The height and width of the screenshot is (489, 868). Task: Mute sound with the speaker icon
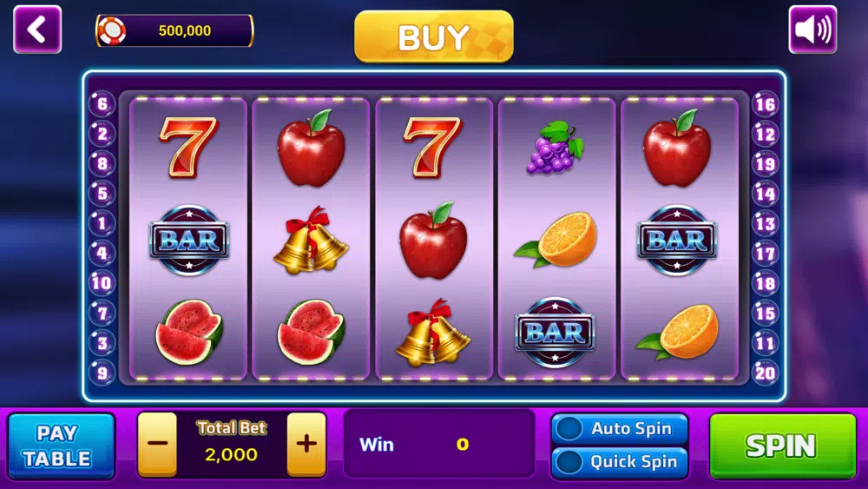(x=812, y=30)
